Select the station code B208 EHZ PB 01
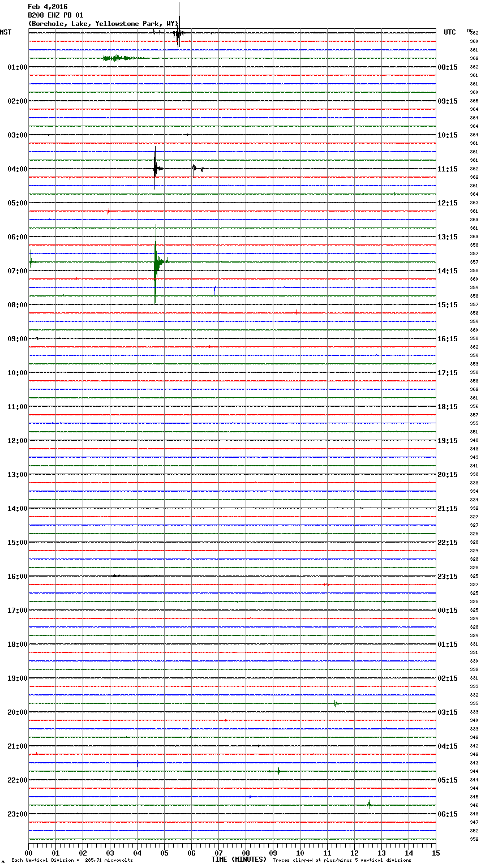 (x=55, y=15)
